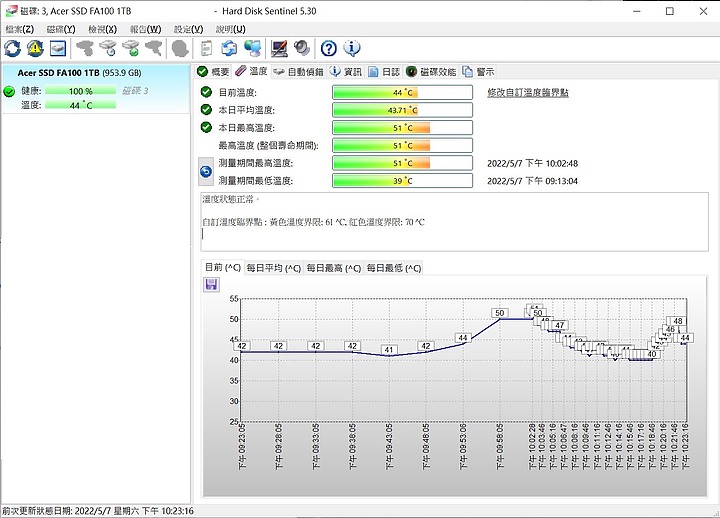Open the 設定(V) menu
The height and width of the screenshot is (518, 720).
188,29
